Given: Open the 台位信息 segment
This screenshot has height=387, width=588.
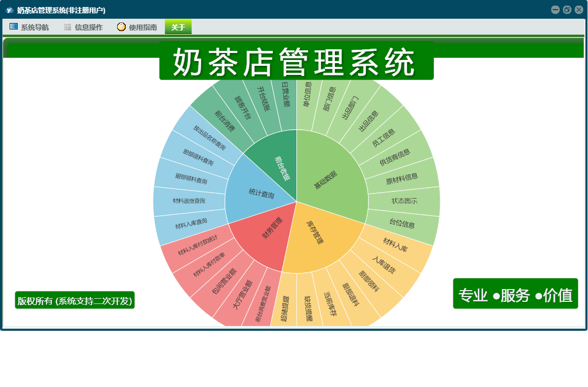Looking at the screenshot, I should (402, 224).
